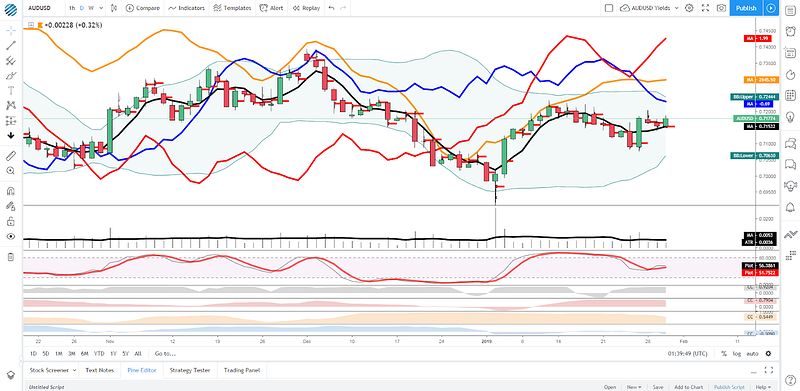Open chart settings gear icon
This screenshot has width=800, height=391.
(689, 8)
